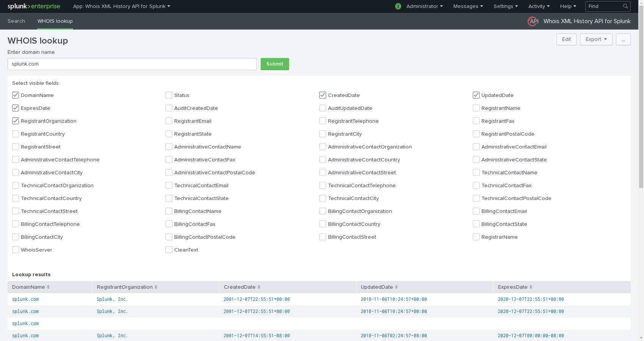Screen dimensions: 644x341
Task: Click the domain name input field
Action: (132, 64)
